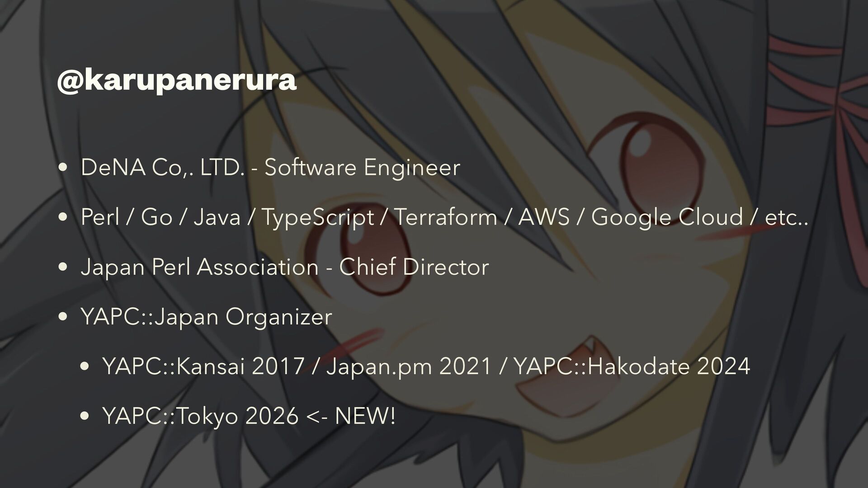Click YAPC::Kansai 2017 in the sub-bullet
868x488 pixels.
tap(203, 366)
